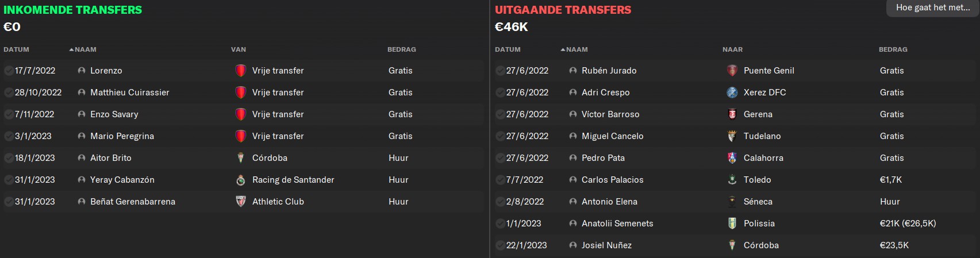Click the Calahorra club badge

coord(732,158)
